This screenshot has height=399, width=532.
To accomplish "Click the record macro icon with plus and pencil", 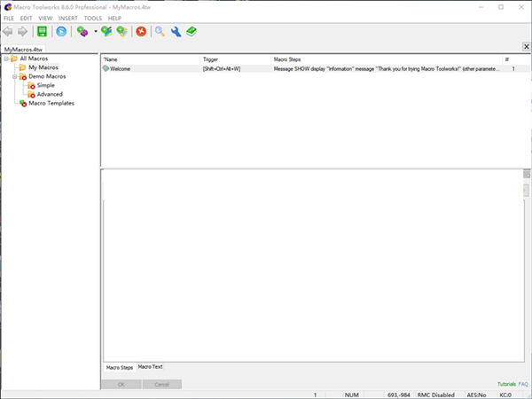I will (106, 32).
